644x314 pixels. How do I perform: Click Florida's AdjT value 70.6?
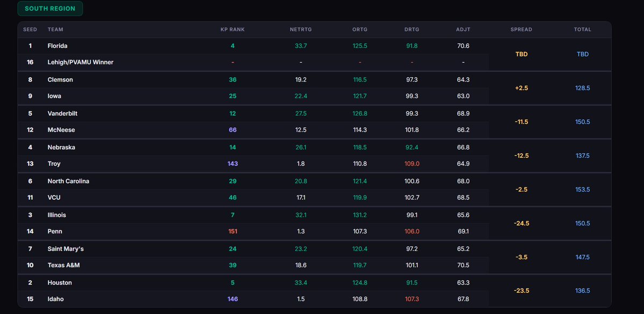(x=464, y=46)
